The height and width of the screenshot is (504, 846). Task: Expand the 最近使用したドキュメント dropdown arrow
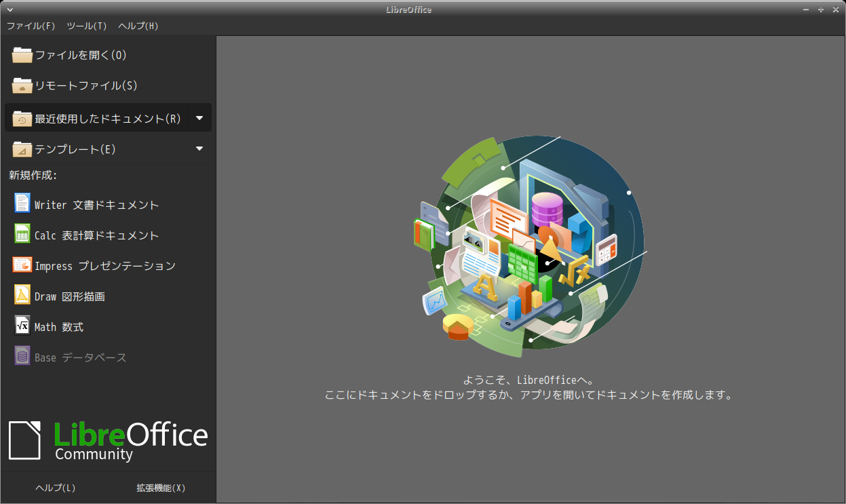pyautogui.click(x=199, y=118)
